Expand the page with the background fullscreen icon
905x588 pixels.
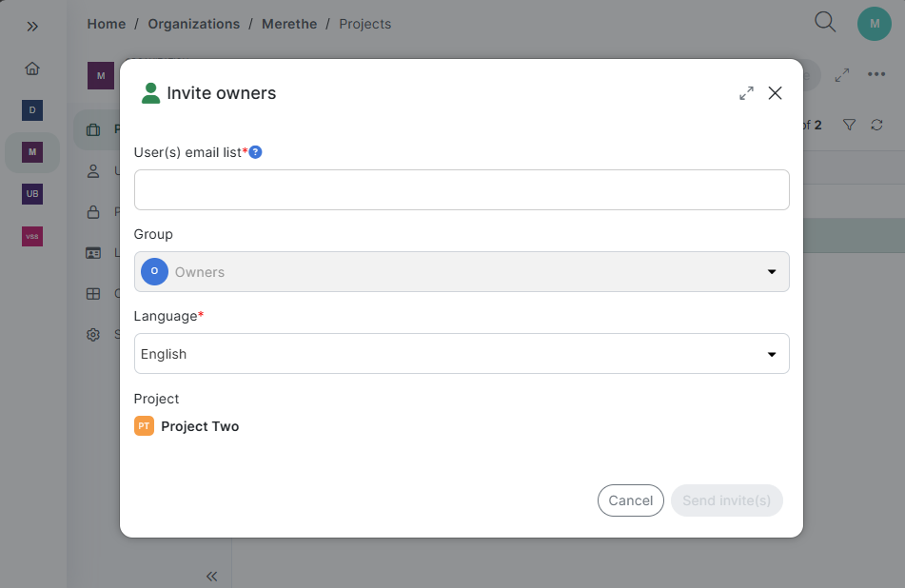[842, 75]
